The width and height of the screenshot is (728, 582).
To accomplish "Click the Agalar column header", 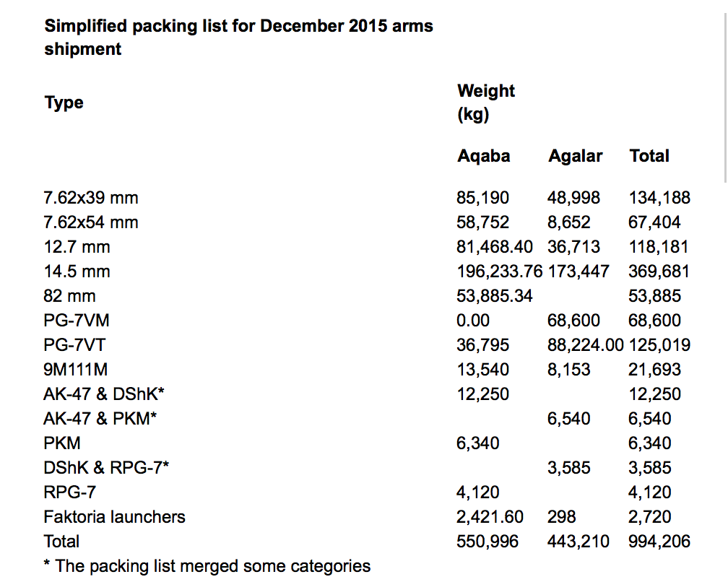I will tap(575, 156).
